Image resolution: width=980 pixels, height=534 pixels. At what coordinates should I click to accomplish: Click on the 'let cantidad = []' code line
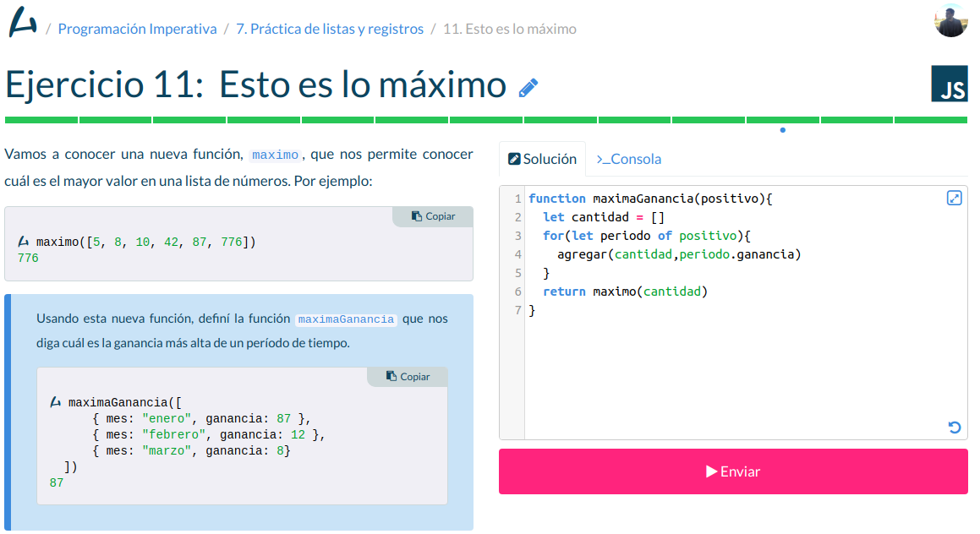click(x=604, y=217)
